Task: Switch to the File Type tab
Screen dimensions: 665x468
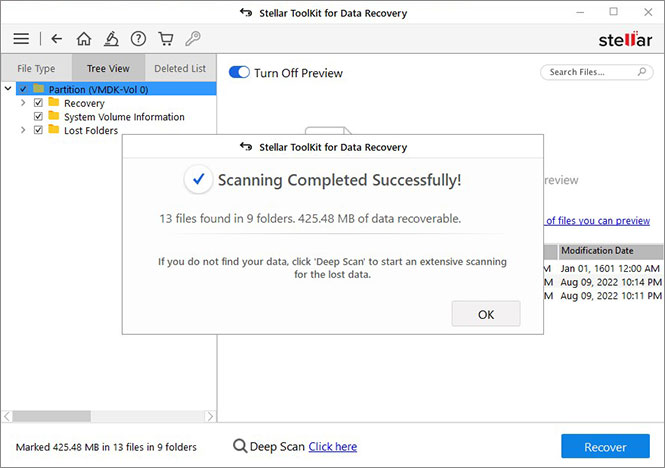Action: coord(36,68)
